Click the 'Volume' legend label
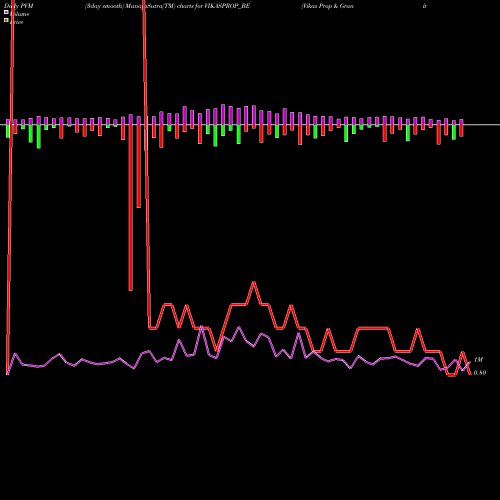This screenshot has width=500, height=500. pyautogui.click(x=19, y=14)
